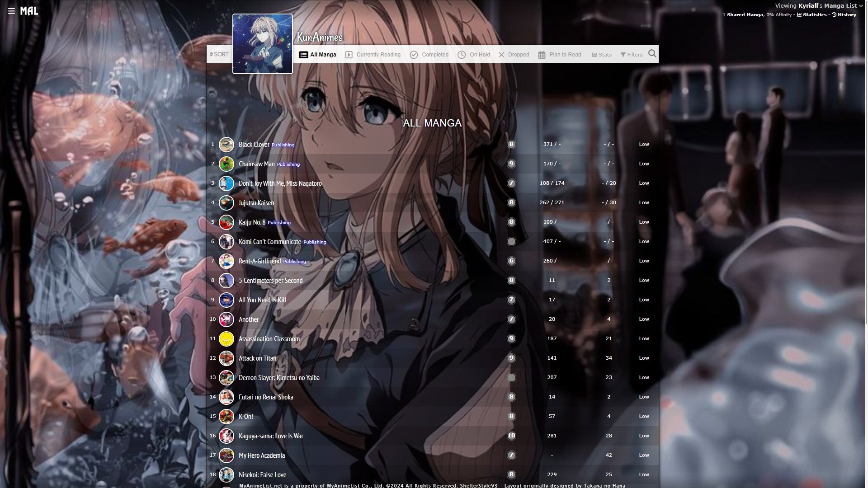Open the Filters panel
868x488 pixels.
click(x=632, y=55)
